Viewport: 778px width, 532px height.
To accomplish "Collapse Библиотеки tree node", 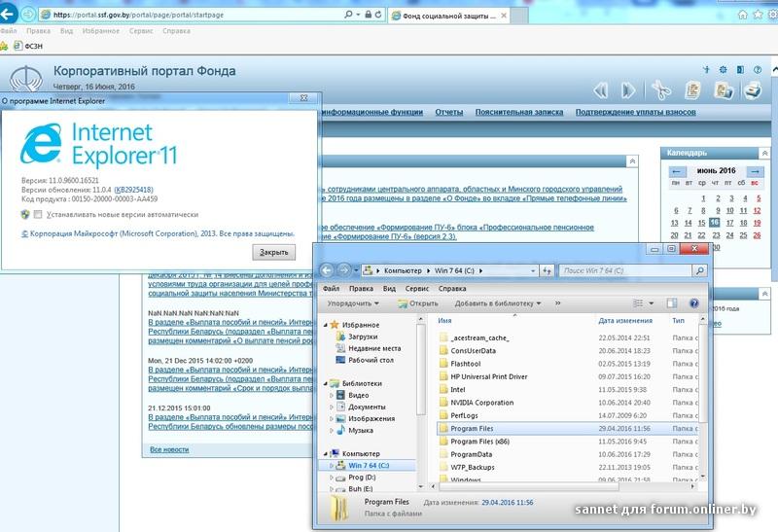I will click(x=326, y=383).
